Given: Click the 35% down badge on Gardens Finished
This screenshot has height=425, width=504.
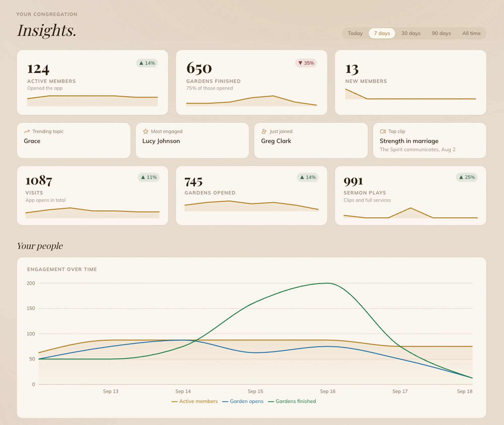Looking at the screenshot, I should point(306,63).
